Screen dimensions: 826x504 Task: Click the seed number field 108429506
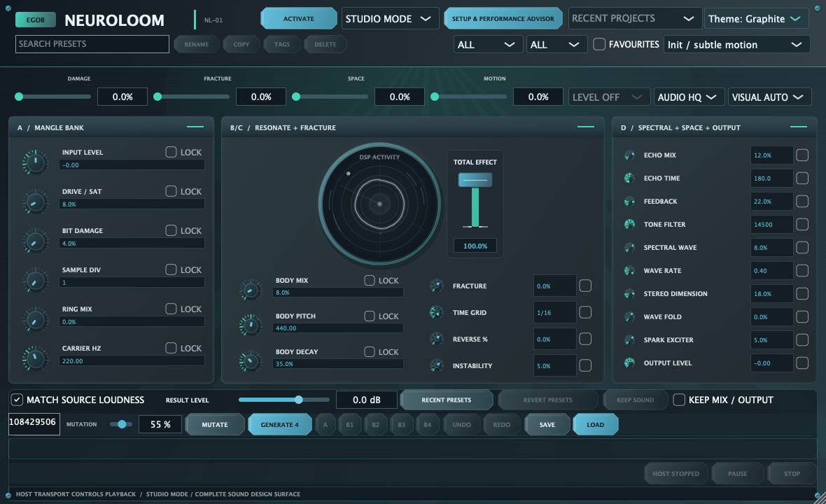coord(34,424)
